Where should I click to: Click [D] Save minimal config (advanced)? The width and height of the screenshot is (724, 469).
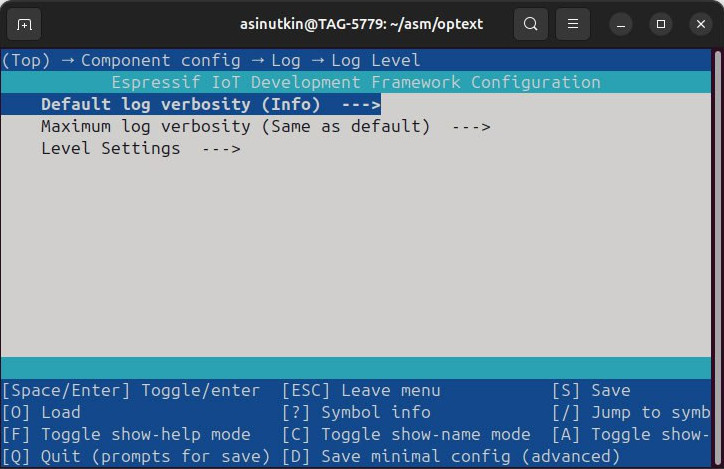451,457
